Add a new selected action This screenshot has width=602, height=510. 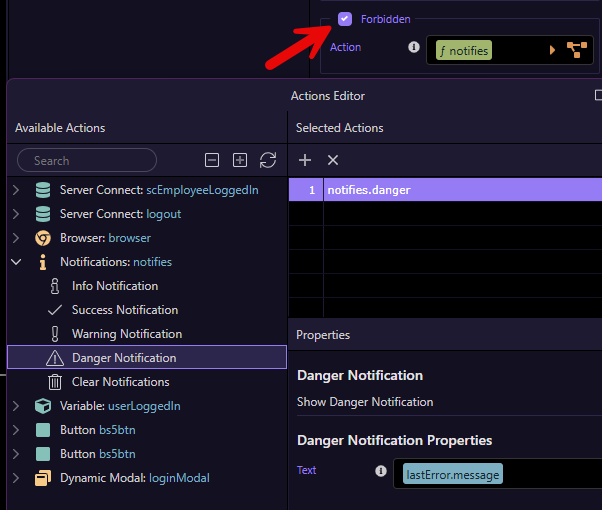click(305, 160)
